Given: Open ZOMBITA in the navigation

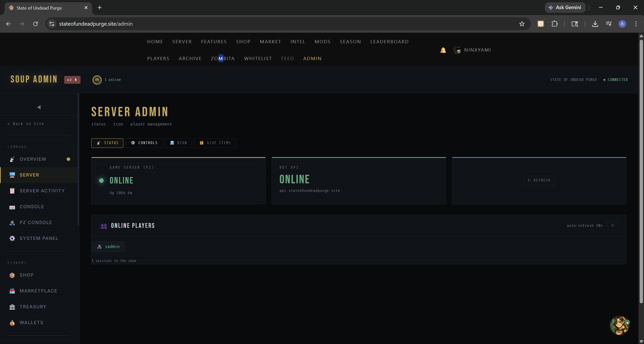Looking at the screenshot, I should click(x=223, y=59).
